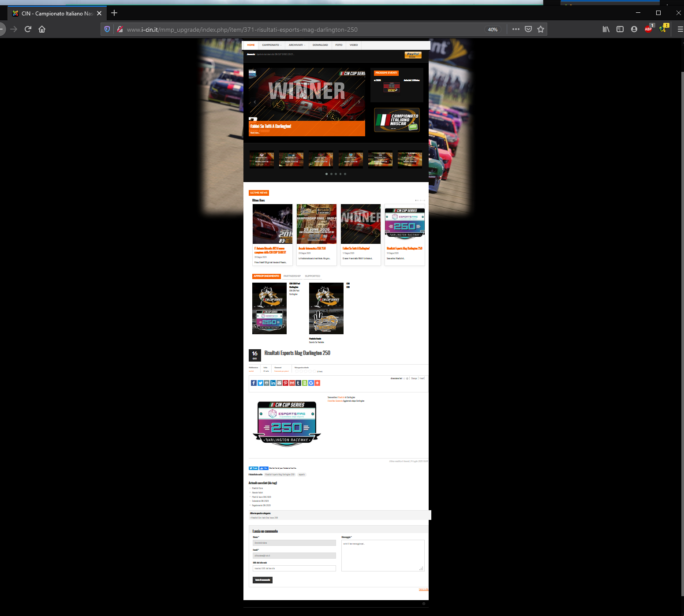This screenshot has height=616, width=684.
Task: Select the last carousel pagination dot
Action: pos(345,174)
